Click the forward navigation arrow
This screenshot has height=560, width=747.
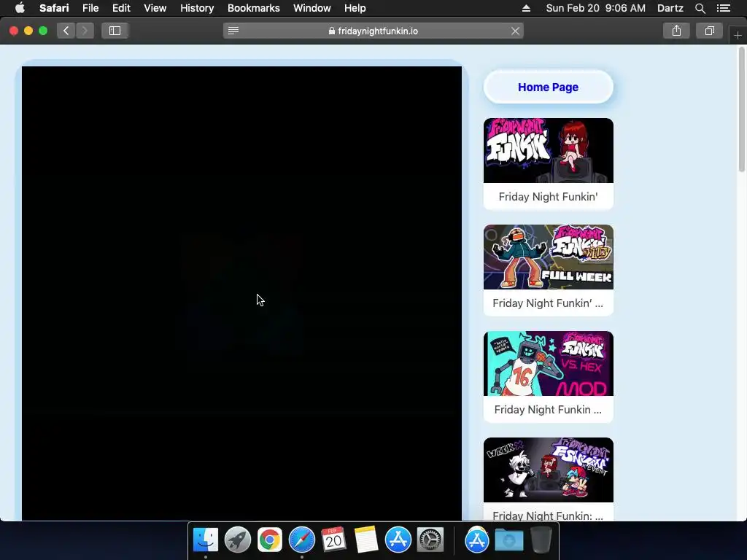[85, 31]
